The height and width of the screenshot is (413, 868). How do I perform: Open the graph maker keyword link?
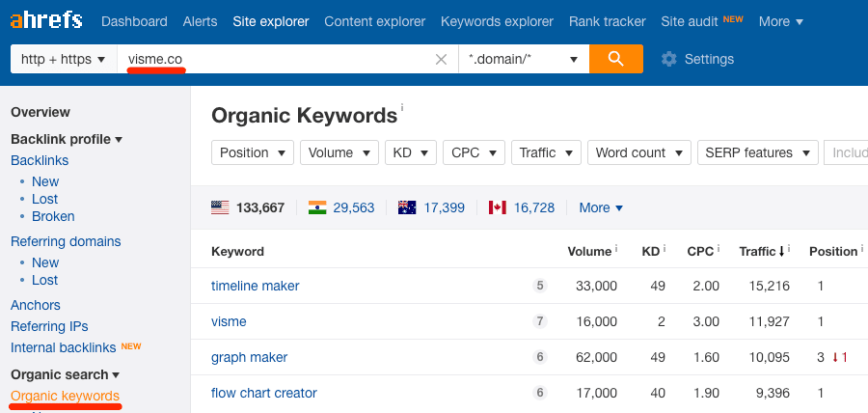(x=250, y=357)
